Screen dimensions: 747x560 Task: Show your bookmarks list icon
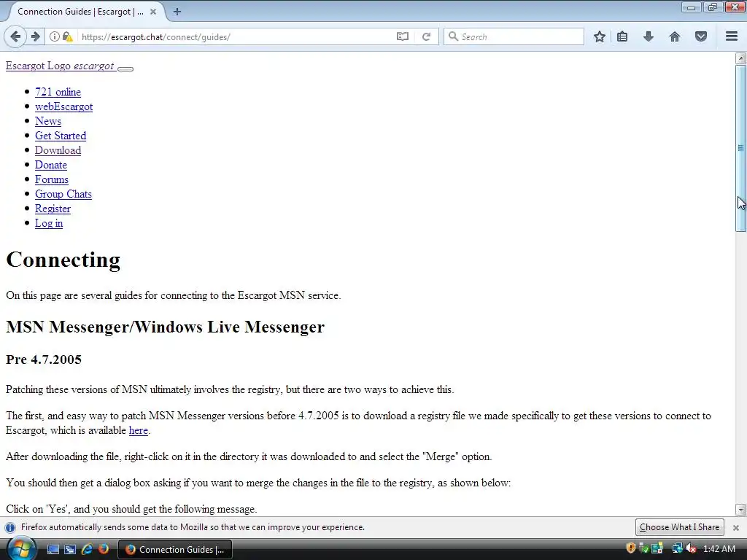[x=622, y=36]
